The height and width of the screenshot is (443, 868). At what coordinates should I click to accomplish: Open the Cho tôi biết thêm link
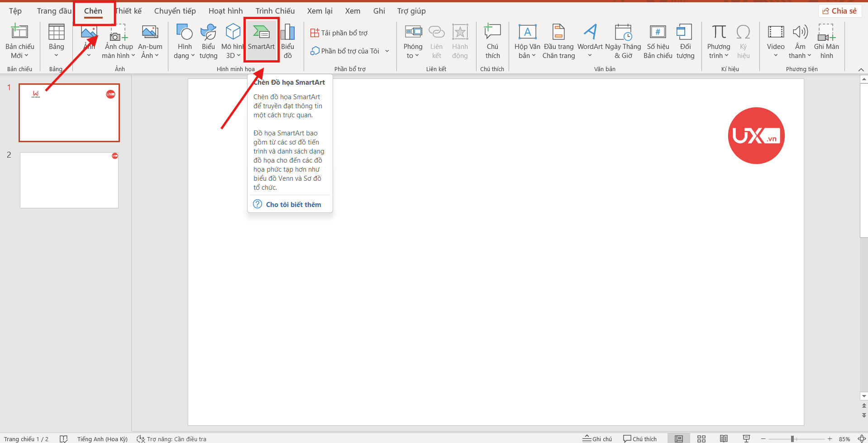point(293,205)
